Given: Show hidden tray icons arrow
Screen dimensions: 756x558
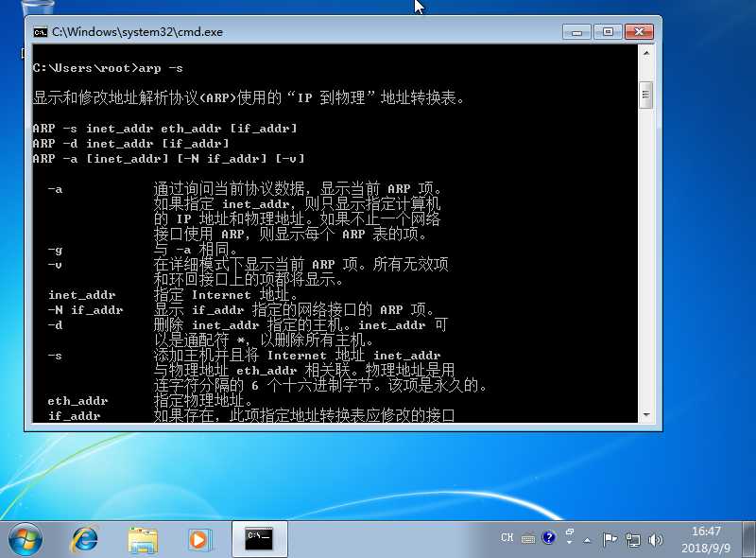Looking at the screenshot, I should (x=587, y=540).
